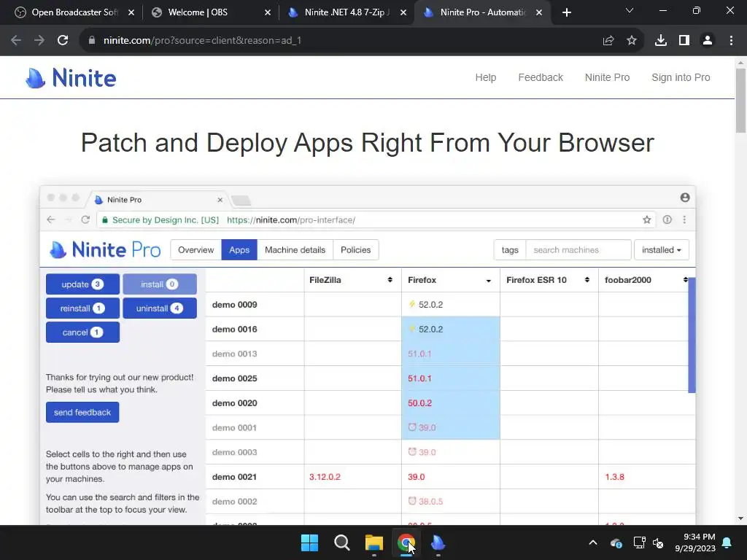The width and height of the screenshot is (747, 560).
Task: Click the demo 0013 machine row name
Action: click(234, 354)
